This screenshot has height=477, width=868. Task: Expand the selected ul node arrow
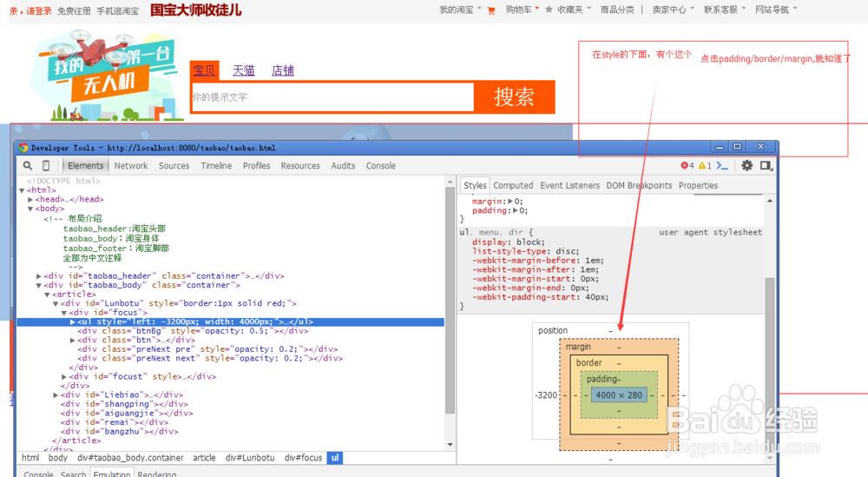73,321
